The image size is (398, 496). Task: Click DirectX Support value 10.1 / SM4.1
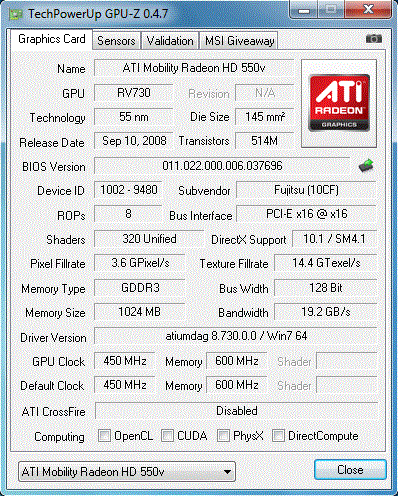334,239
